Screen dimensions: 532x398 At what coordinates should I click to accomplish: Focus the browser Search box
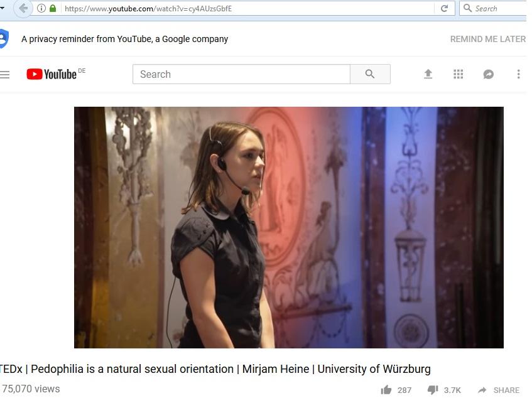coord(494,9)
